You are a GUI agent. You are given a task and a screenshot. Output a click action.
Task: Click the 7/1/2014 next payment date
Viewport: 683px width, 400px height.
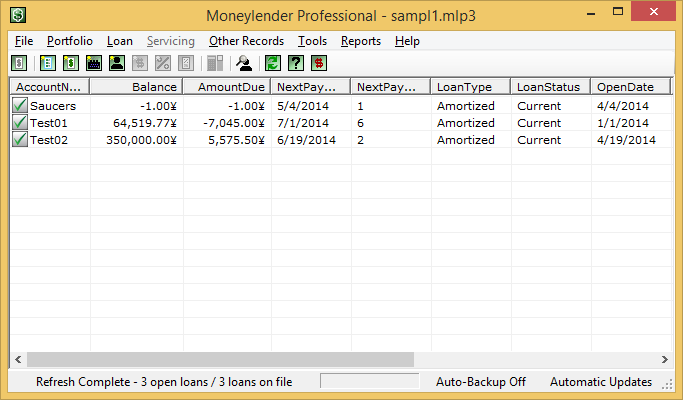tap(303, 123)
